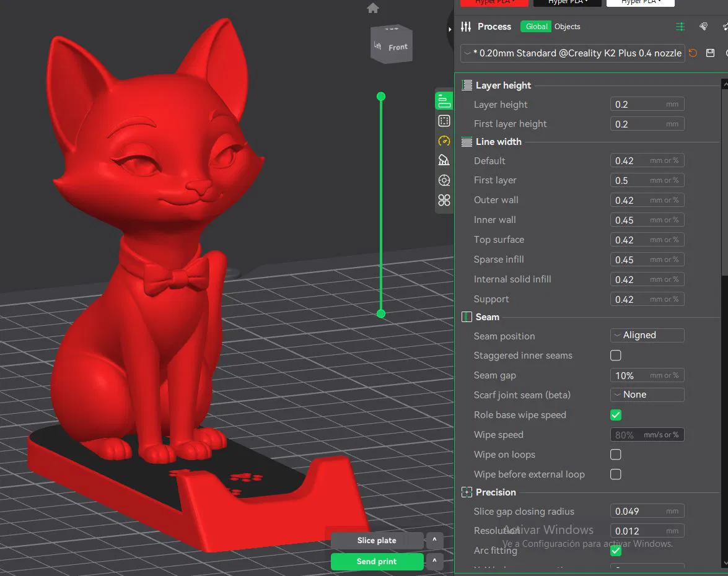Open the Support settings tab icon
This screenshot has width=728, height=576.
pos(444,160)
